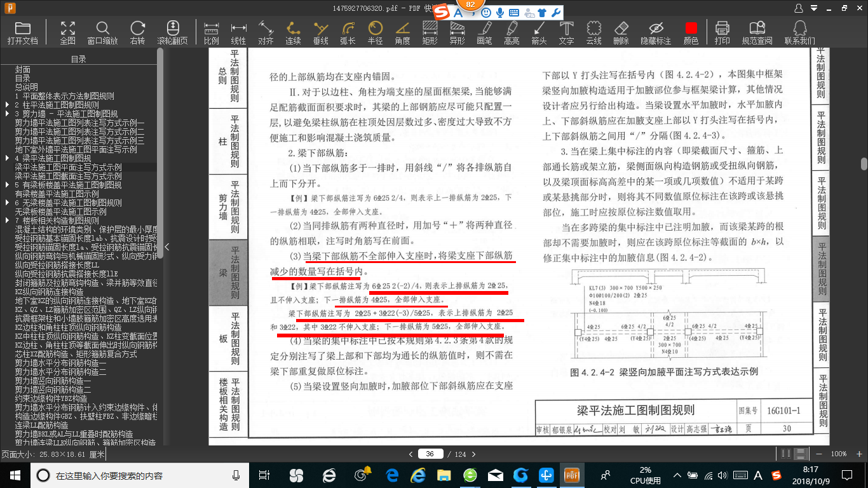Show hidden system tray icons
This screenshot has width=868, height=488.
tap(677, 475)
